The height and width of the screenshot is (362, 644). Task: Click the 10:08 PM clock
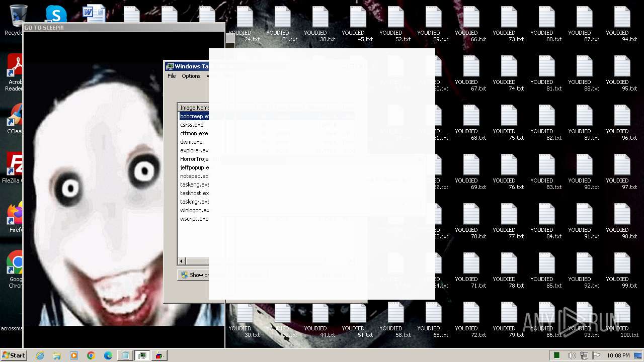point(618,355)
